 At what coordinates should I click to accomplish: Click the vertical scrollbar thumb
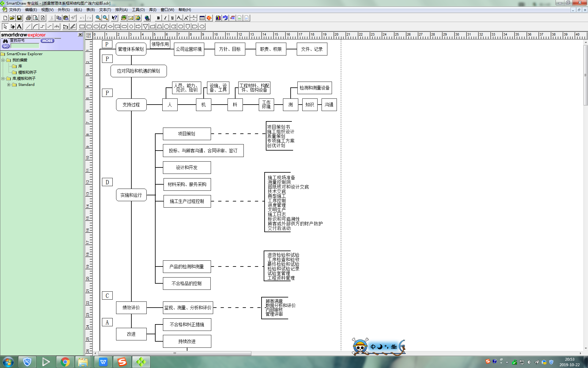pos(586,75)
